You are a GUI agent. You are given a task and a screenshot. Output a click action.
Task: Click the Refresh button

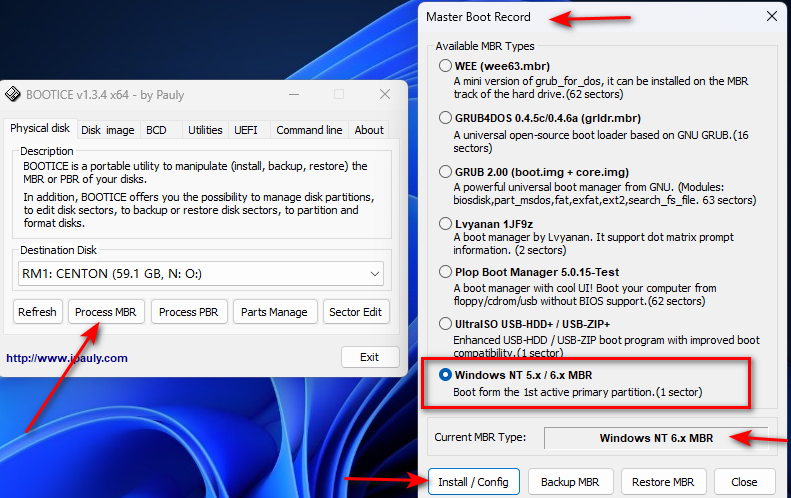tap(37, 312)
